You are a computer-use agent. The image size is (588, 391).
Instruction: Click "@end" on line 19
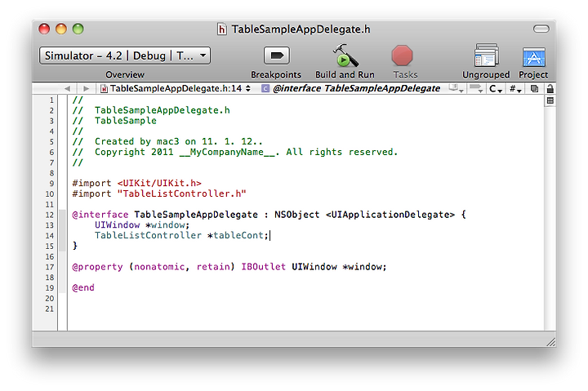83,288
